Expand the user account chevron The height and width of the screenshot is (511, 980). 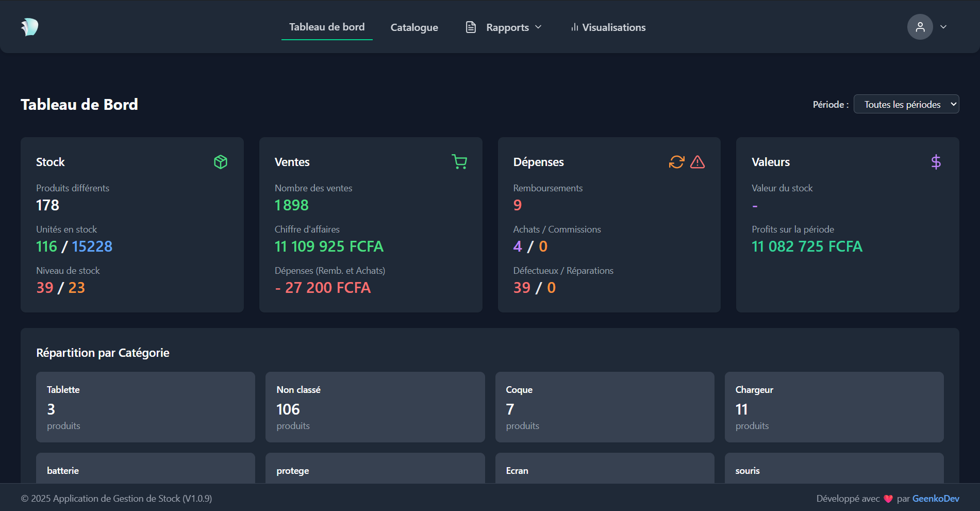(x=943, y=27)
